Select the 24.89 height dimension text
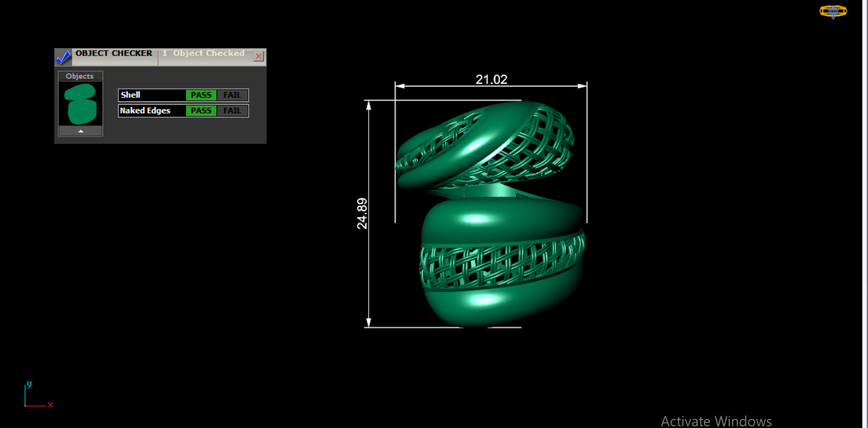The image size is (868, 428). 362,213
